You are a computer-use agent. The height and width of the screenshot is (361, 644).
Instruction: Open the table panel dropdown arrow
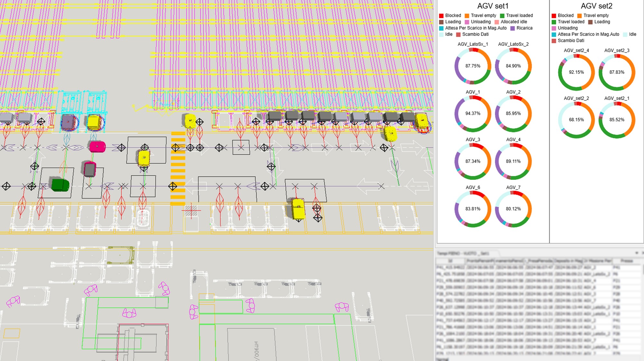pyautogui.click(x=637, y=253)
